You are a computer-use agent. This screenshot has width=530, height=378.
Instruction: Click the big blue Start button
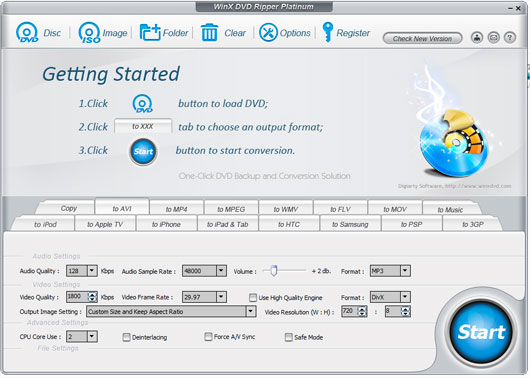(481, 332)
